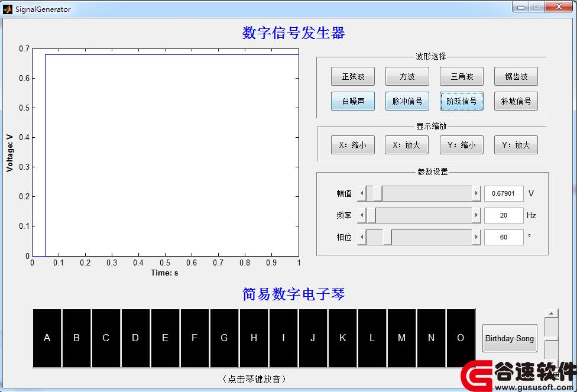Play piano key N
The width and height of the screenshot is (577, 392).
(432, 338)
